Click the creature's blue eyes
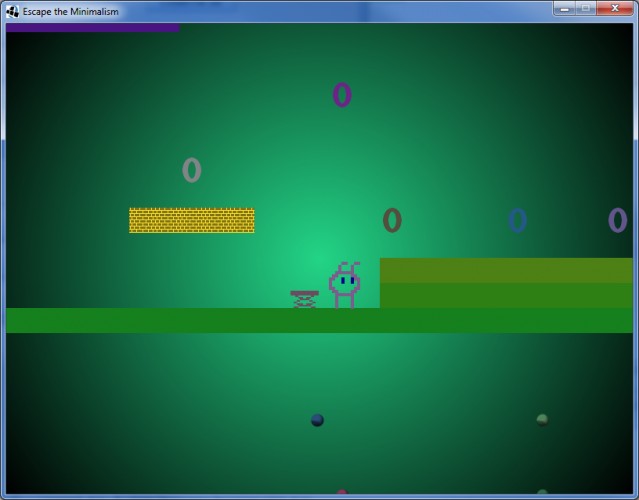 coord(347,280)
